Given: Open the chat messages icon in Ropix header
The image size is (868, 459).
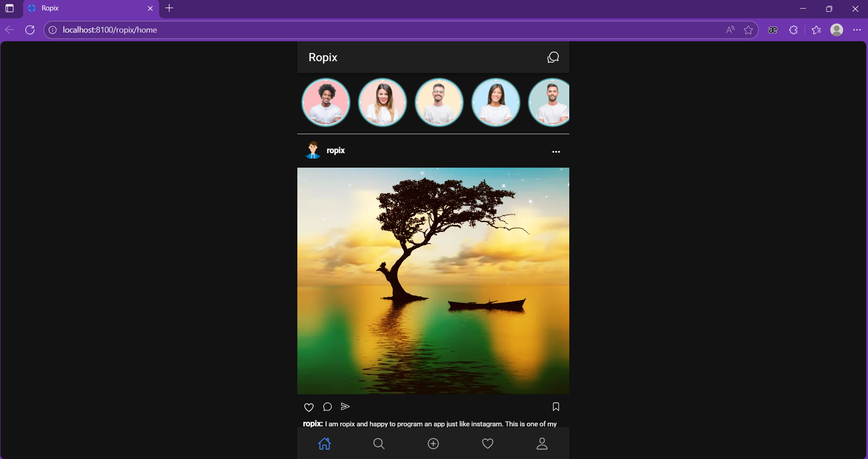Looking at the screenshot, I should tap(553, 58).
